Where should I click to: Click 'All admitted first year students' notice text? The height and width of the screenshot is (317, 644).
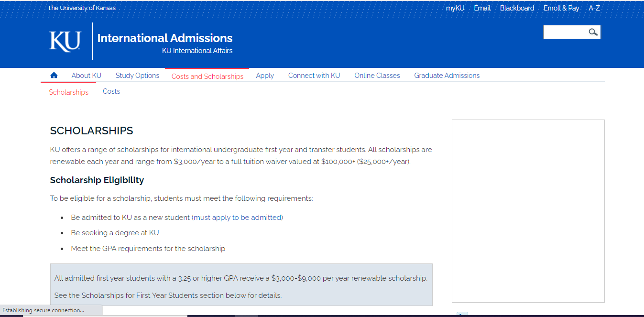[x=240, y=278]
